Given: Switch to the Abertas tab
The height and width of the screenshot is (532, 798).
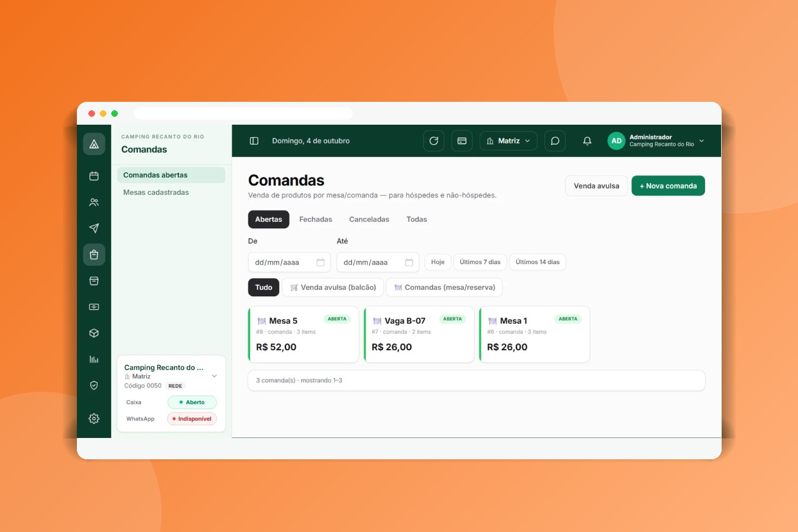Looking at the screenshot, I should [x=269, y=219].
